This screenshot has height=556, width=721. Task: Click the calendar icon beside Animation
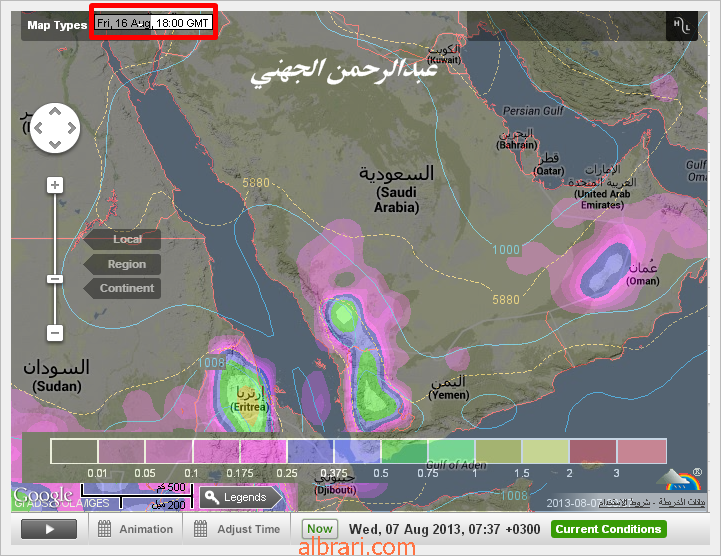click(x=104, y=529)
